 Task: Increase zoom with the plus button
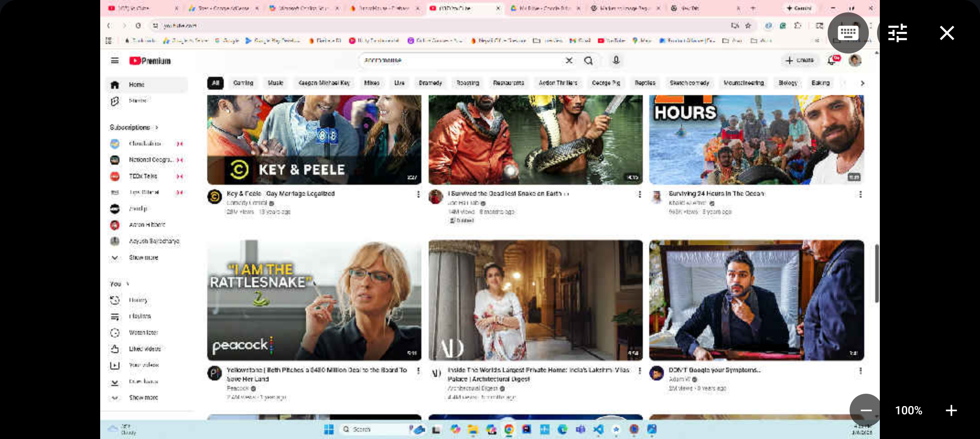click(951, 411)
